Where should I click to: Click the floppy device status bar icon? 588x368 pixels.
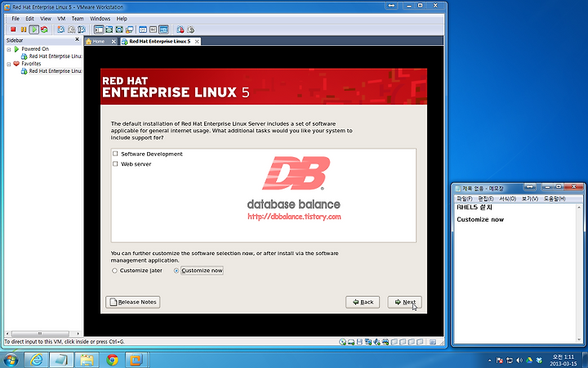(359, 342)
